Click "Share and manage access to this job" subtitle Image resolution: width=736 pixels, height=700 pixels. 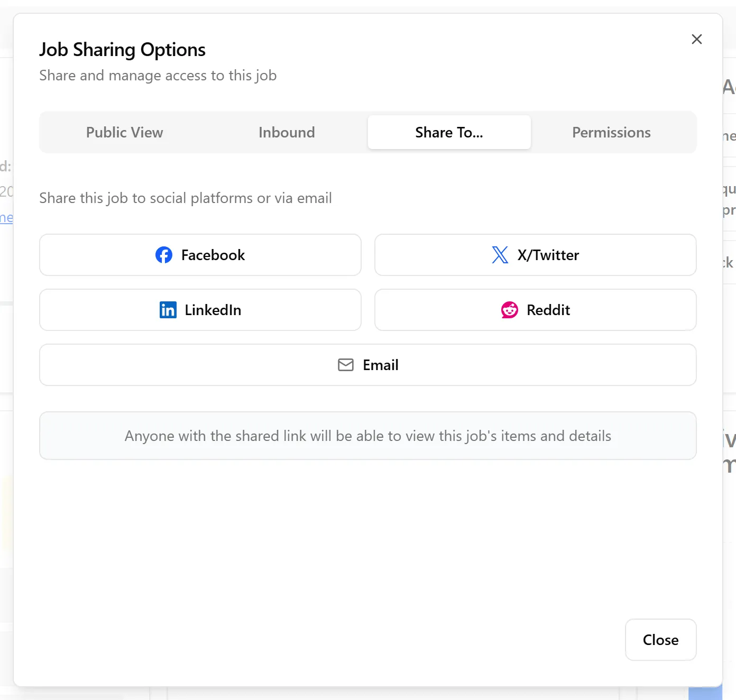pyautogui.click(x=158, y=76)
